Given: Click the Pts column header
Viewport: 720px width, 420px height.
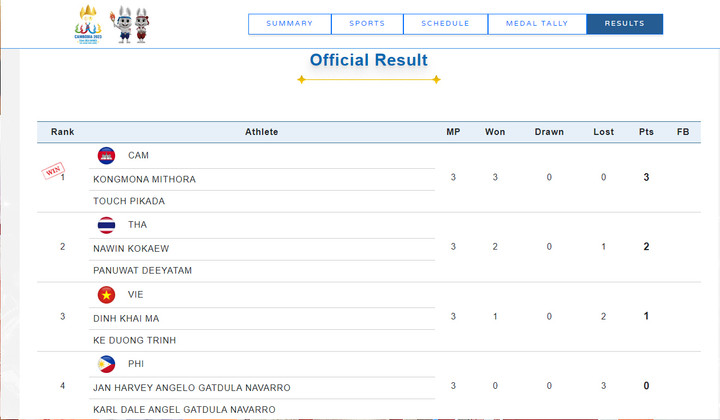Looking at the screenshot, I should [646, 132].
